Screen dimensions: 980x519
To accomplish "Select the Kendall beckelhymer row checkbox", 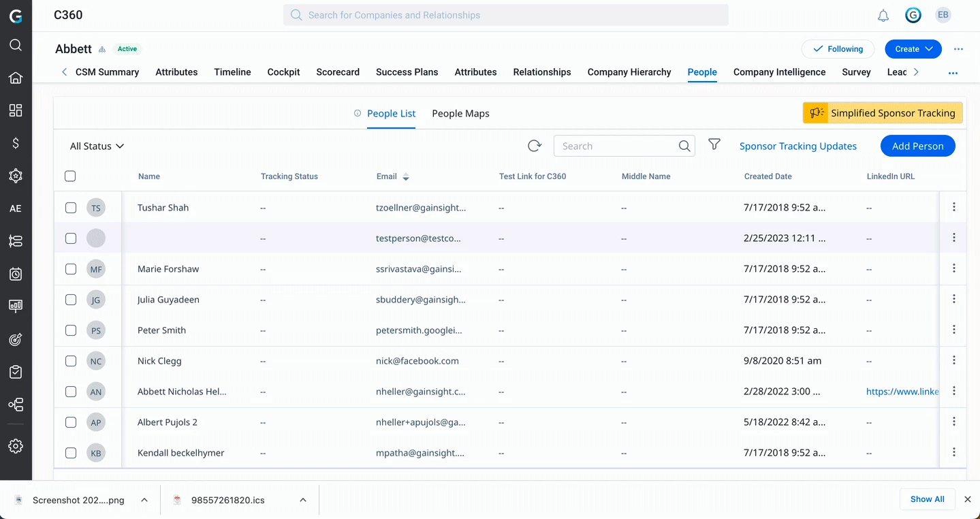I will tap(71, 453).
